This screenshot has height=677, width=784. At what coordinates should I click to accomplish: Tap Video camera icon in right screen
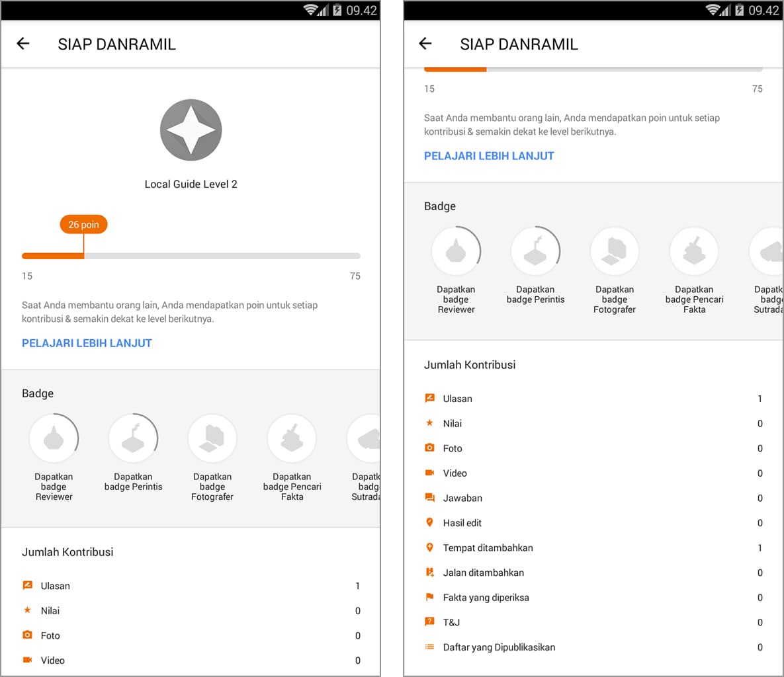(x=429, y=473)
